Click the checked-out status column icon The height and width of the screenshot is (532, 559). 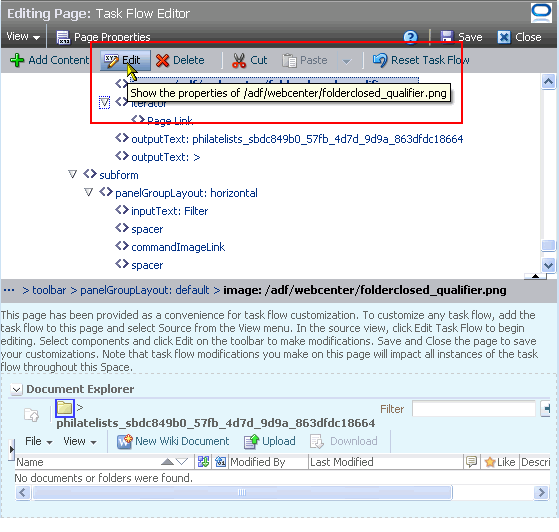(x=204, y=462)
